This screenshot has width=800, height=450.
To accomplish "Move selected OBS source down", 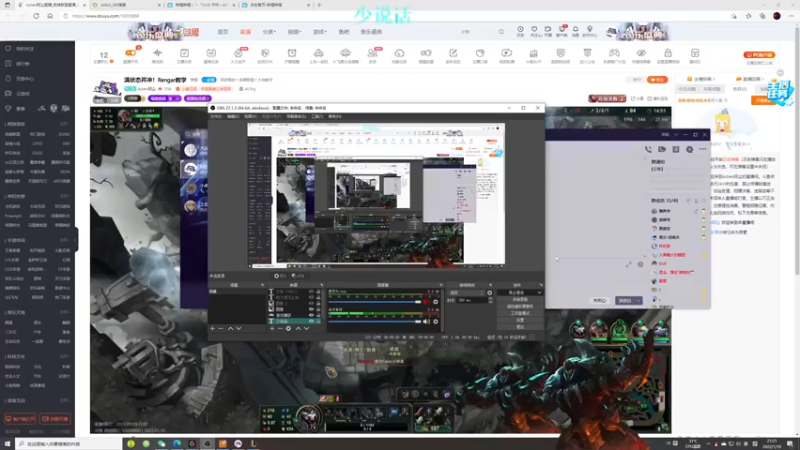I will click(307, 329).
